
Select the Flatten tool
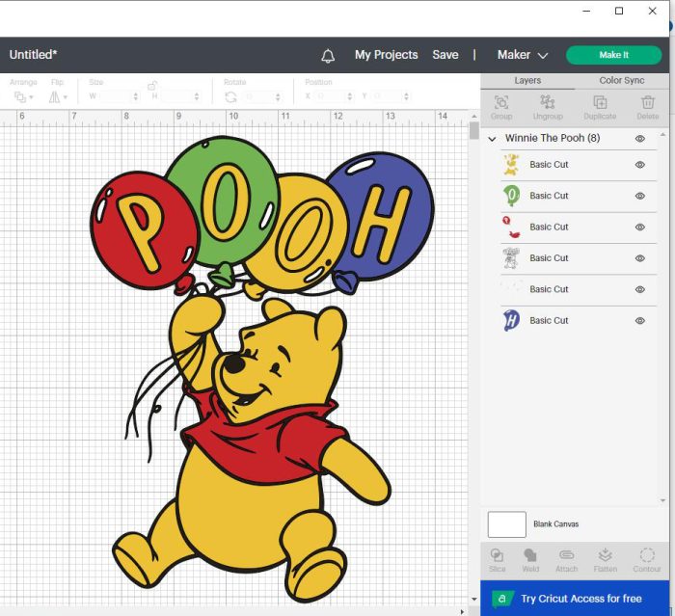[x=606, y=555]
